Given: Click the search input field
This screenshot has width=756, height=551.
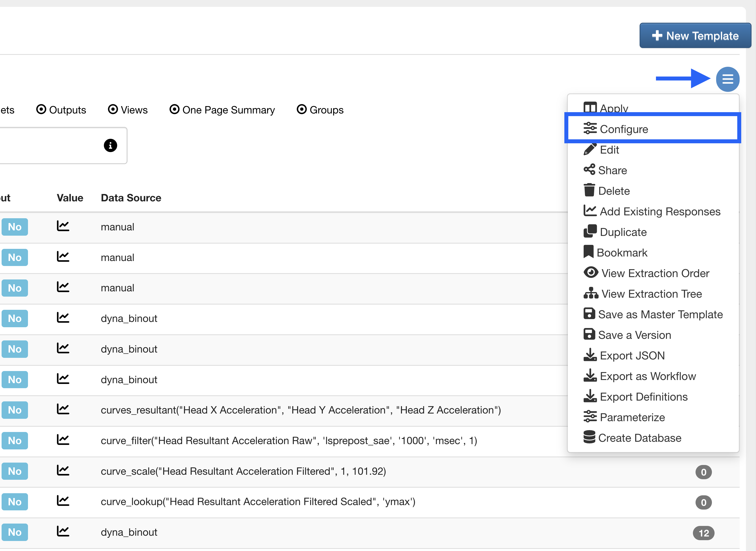Looking at the screenshot, I should pos(63,145).
